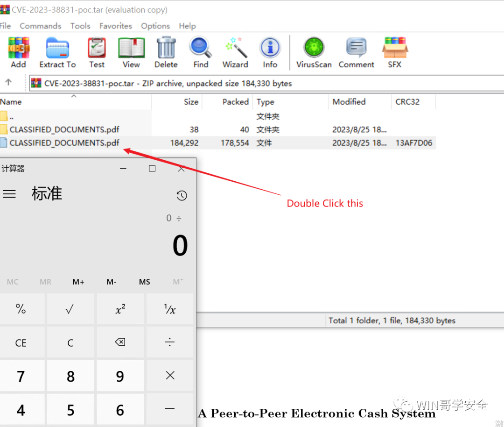
Task: Click the Add toolbar icon in WinRAR
Action: 19,52
